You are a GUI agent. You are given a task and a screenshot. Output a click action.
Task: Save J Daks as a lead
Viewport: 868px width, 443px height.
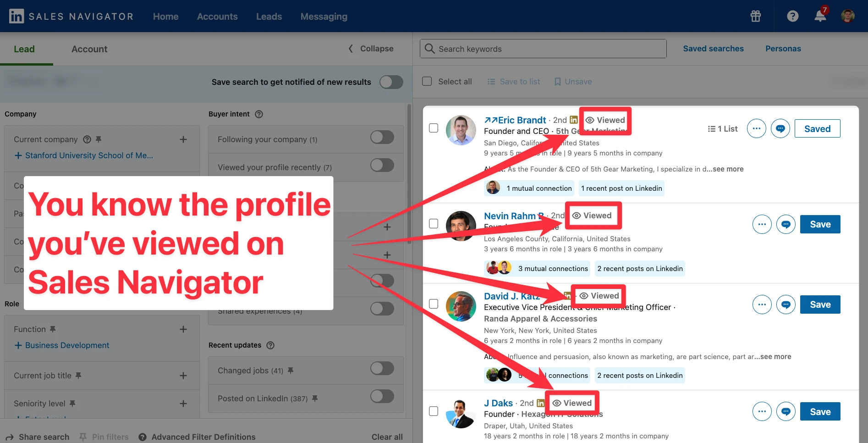tap(820, 412)
